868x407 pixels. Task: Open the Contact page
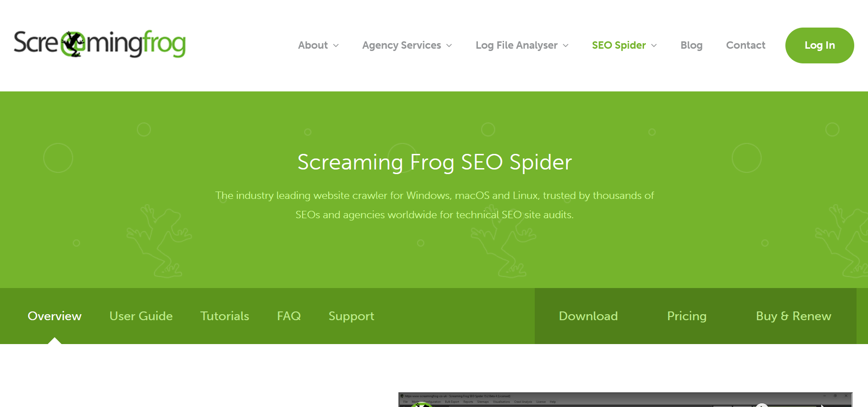coord(745,45)
